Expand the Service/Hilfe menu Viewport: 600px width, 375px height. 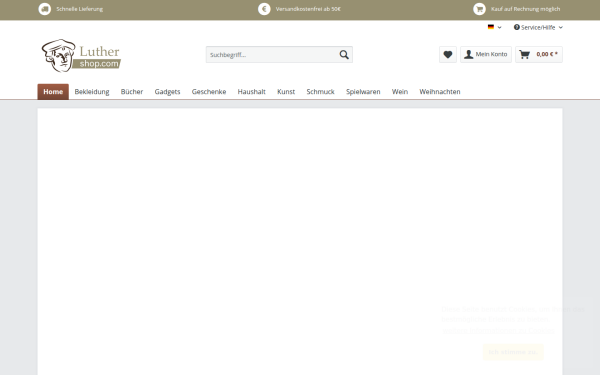pos(538,27)
